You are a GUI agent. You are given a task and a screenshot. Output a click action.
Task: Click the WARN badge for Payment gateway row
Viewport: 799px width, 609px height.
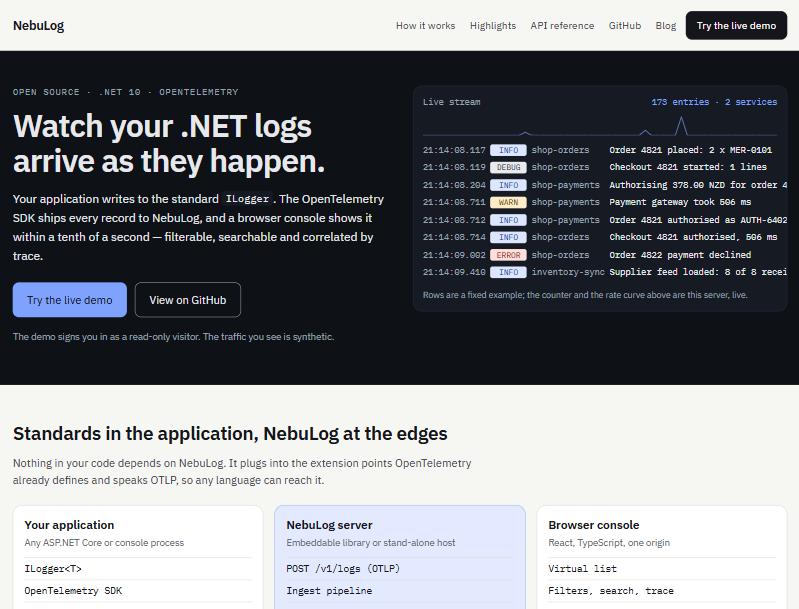point(508,202)
